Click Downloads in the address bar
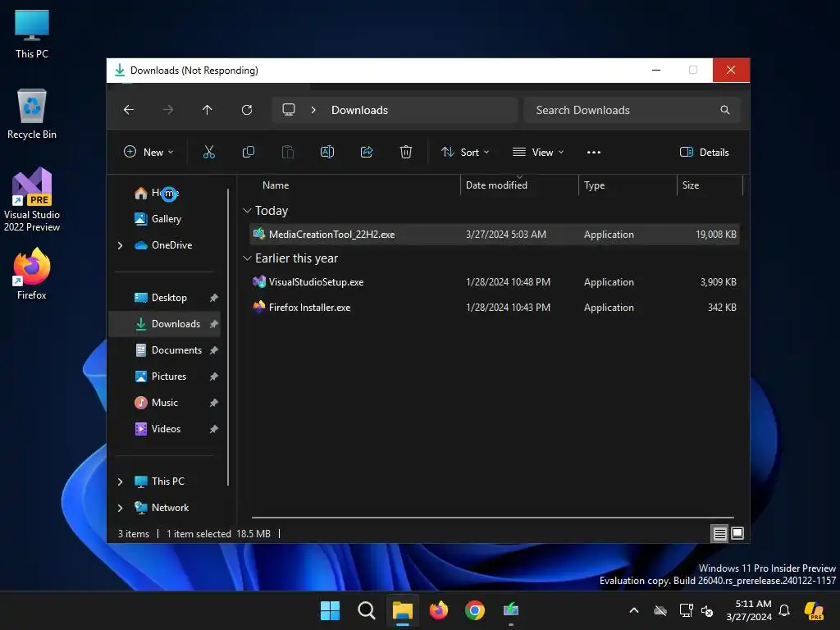 tap(359, 110)
